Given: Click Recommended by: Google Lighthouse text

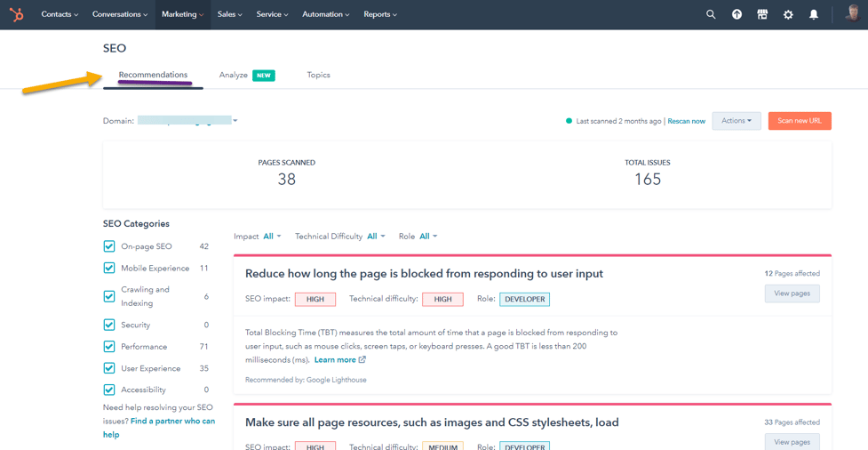Looking at the screenshot, I should [306, 380].
